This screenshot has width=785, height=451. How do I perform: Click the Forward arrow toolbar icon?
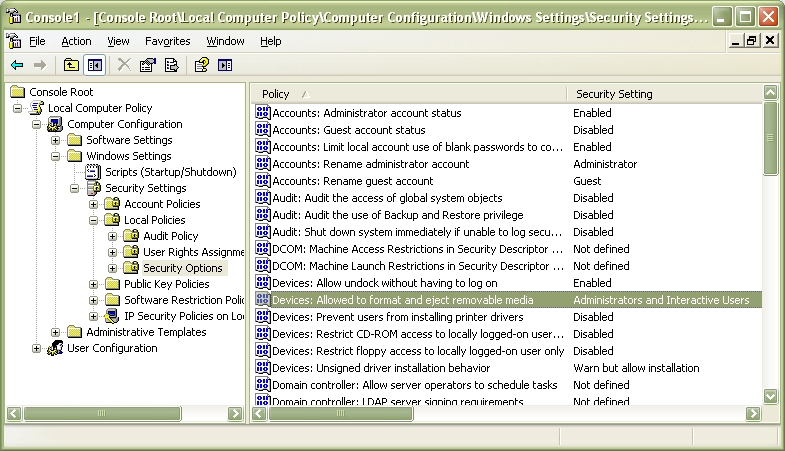pos(40,65)
